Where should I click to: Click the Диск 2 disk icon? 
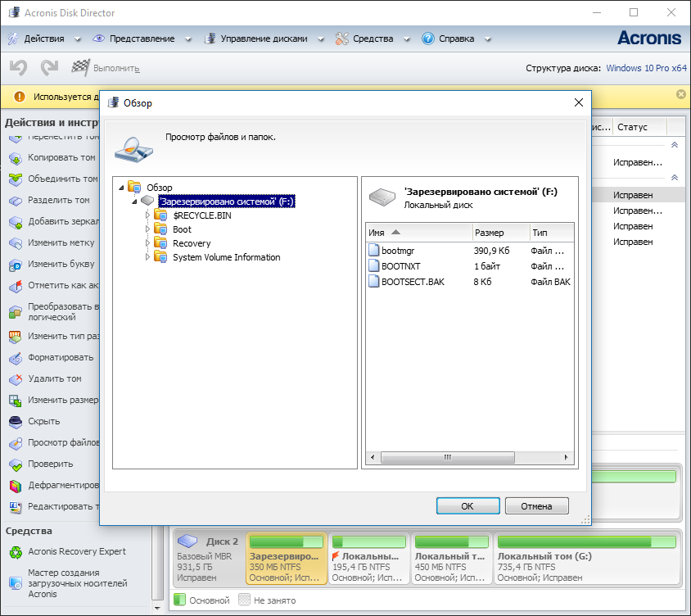(187, 541)
